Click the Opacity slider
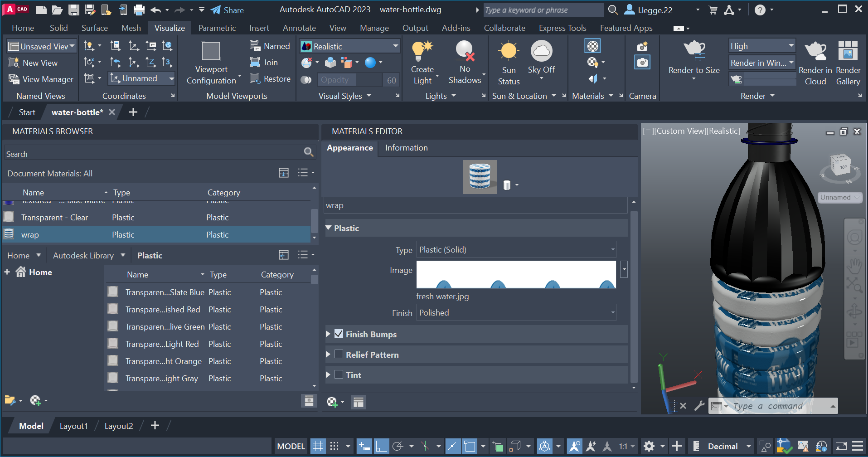 click(349, 80)
